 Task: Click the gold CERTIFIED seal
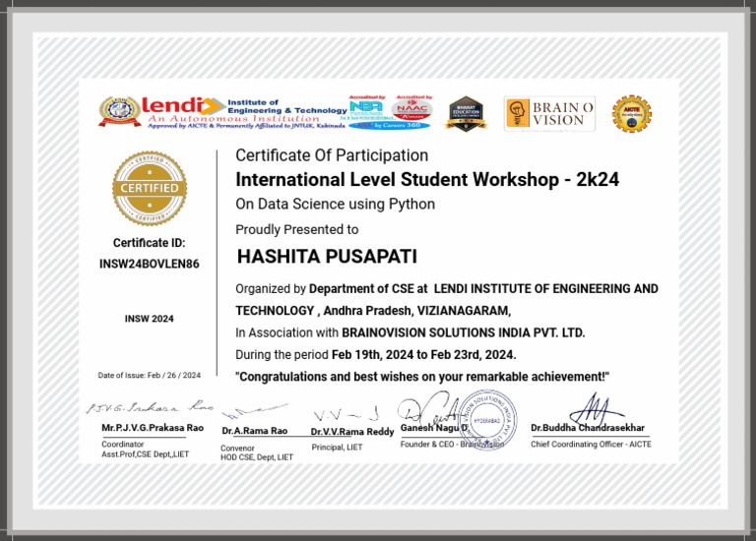click(150, 188)
